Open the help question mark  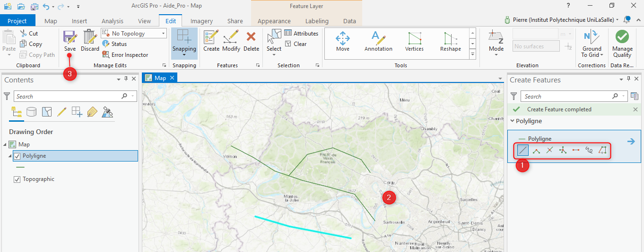568,5
